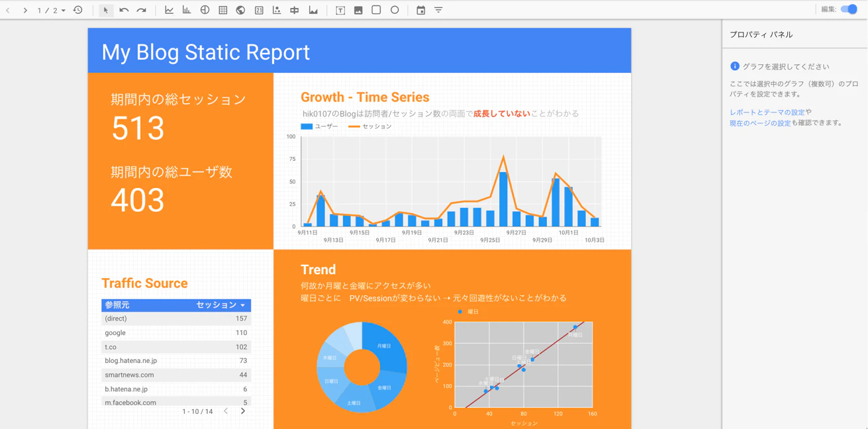Insert a time series chart
Viewport: 868px width, 429px height.
click(169, 10)
